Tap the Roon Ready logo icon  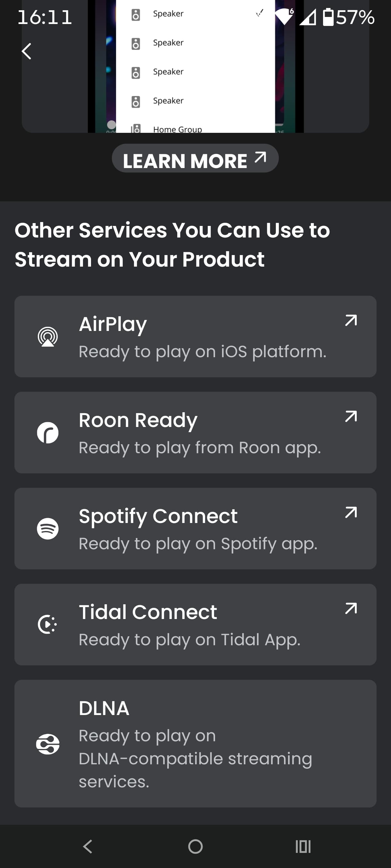pos(47,433)
